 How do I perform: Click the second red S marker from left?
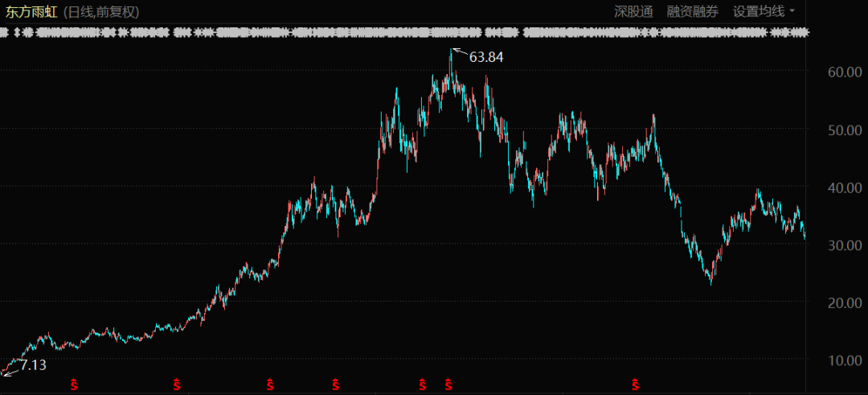pos(177,385)
